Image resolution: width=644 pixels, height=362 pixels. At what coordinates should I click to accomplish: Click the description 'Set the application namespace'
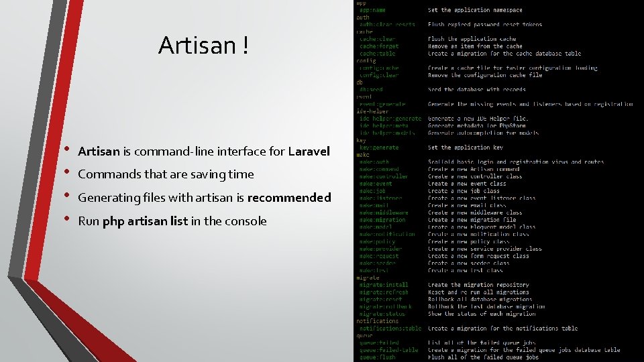(475, 10)
